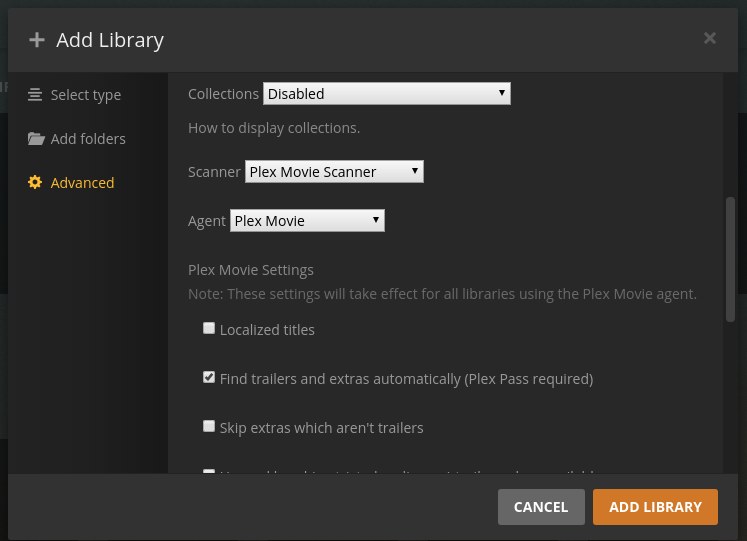Open the Advanced section
The image size is (747, 541).
[x=82, y=183]
